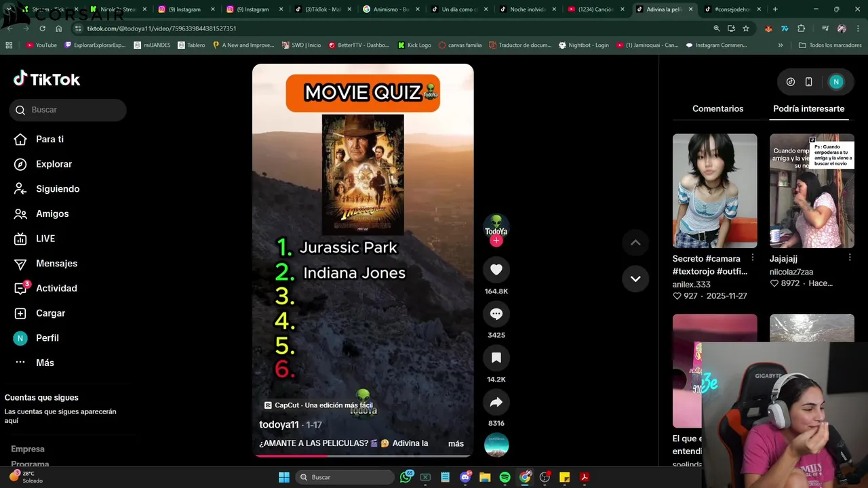Go to previous video with up chevron

[635, 243]
